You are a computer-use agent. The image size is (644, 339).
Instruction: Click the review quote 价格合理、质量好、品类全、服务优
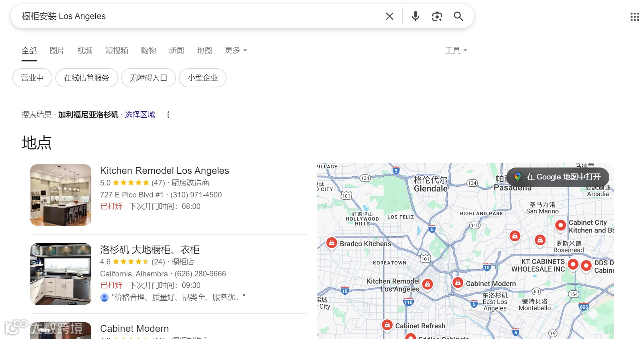tap(179, 297)
